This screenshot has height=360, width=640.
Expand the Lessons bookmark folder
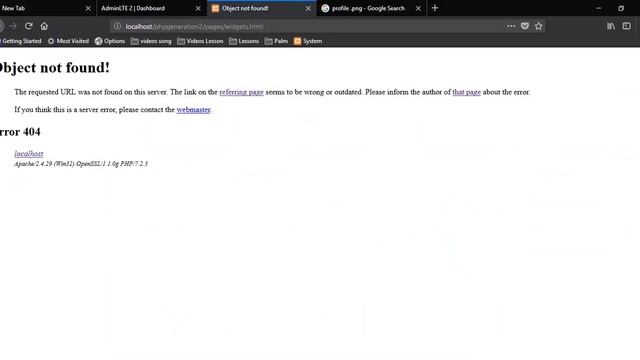[244, 41]
